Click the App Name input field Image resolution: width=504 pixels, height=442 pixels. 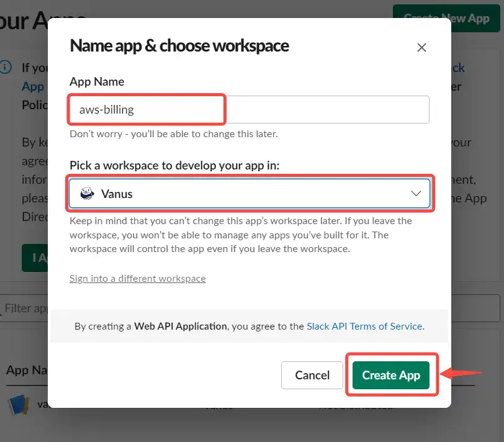(x=250, y=110)
